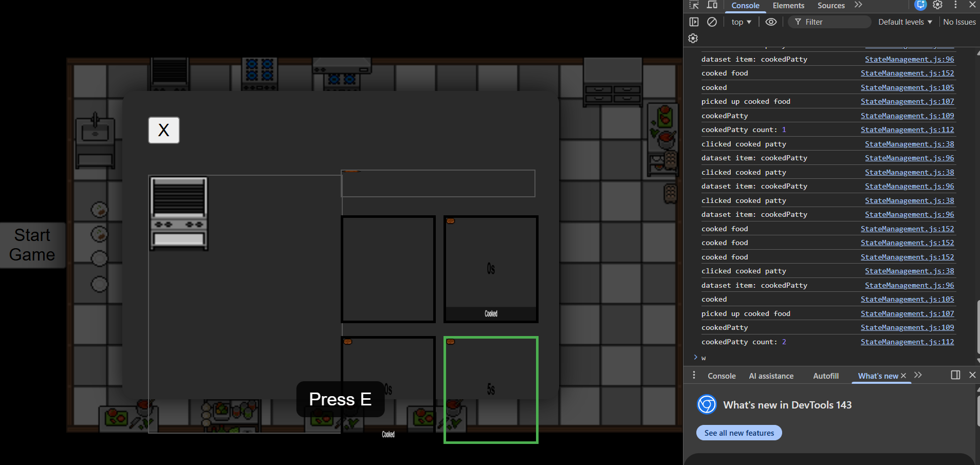Click the See all new features button
Image resolution: width=980 pixels, height=465 pixels.
tap(739, 433)
